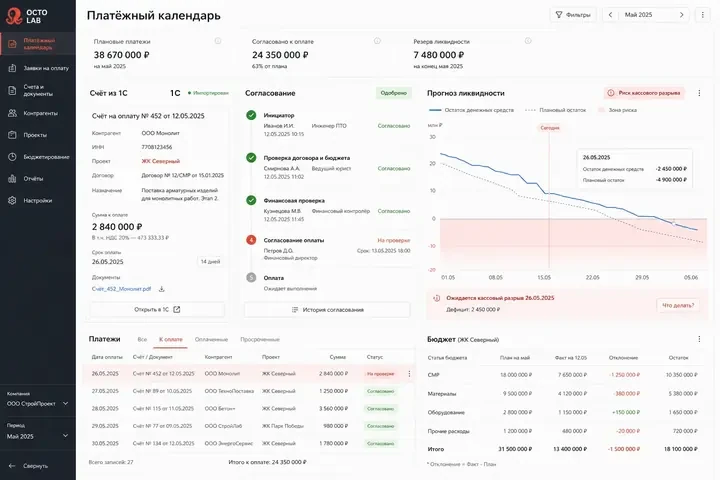
Task: Open the ЖК Северный project link
Action: 161,161
